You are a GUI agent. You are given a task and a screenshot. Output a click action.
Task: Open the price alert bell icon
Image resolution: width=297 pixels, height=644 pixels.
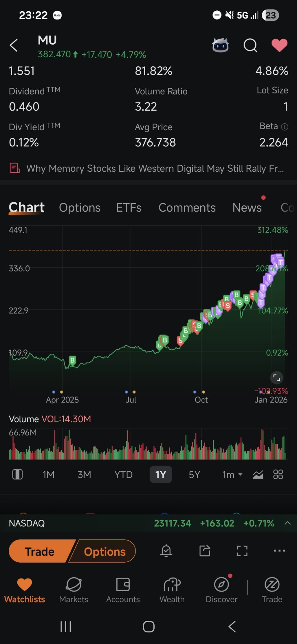point(166,551)
